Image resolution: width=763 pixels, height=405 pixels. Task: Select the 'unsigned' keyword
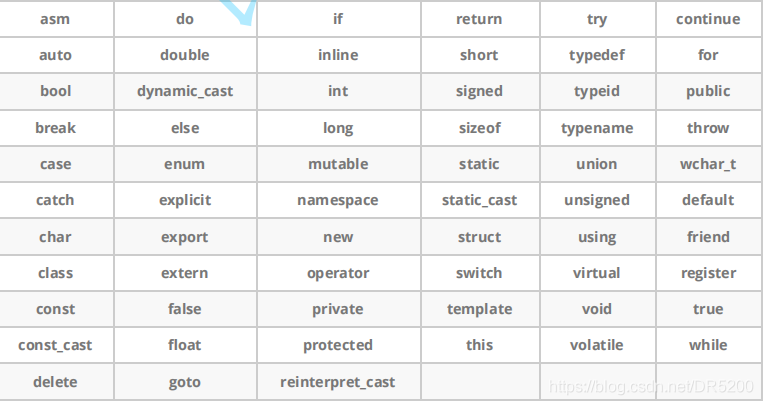pos(597,200)
